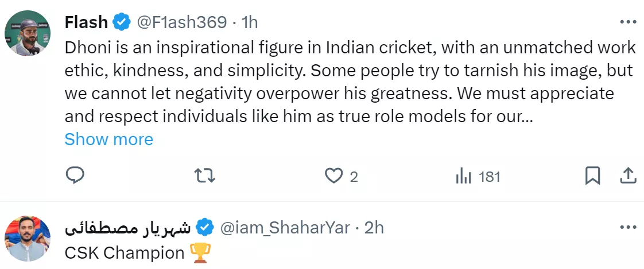Open the @iam_ShaharYar handle link
The width and height of the screenshot is (644, 269).
click(x=285, y=228)
